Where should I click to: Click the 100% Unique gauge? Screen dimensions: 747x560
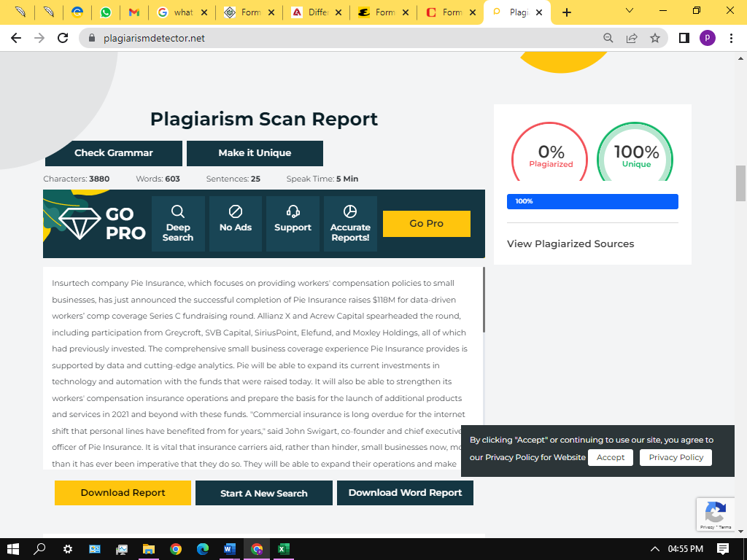click(x=635, y=152)
